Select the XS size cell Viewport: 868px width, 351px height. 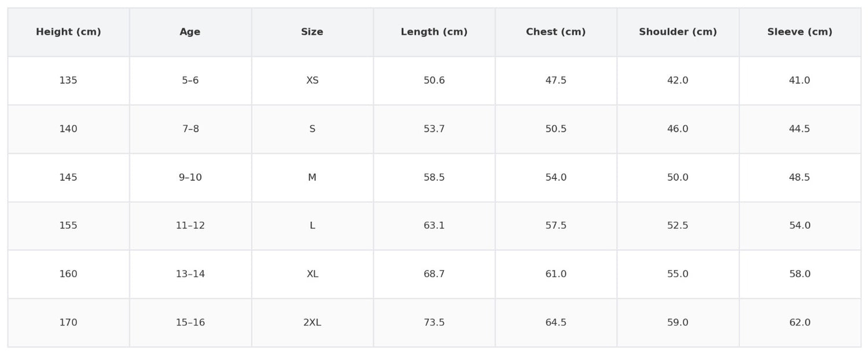312,81
